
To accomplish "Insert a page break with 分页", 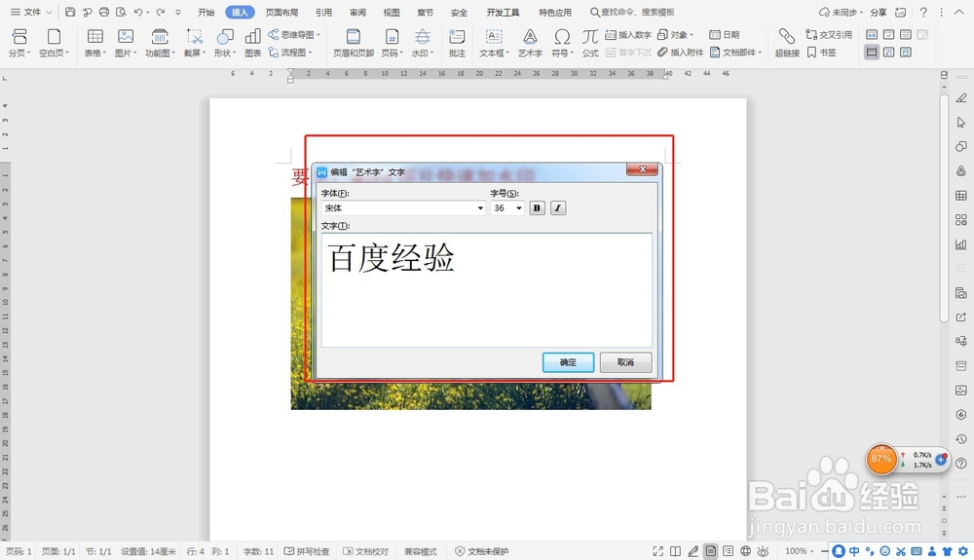I will coord(19,43).
